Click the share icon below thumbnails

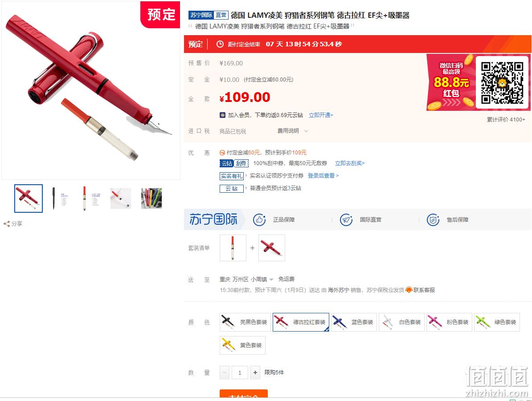coord(6,224)
